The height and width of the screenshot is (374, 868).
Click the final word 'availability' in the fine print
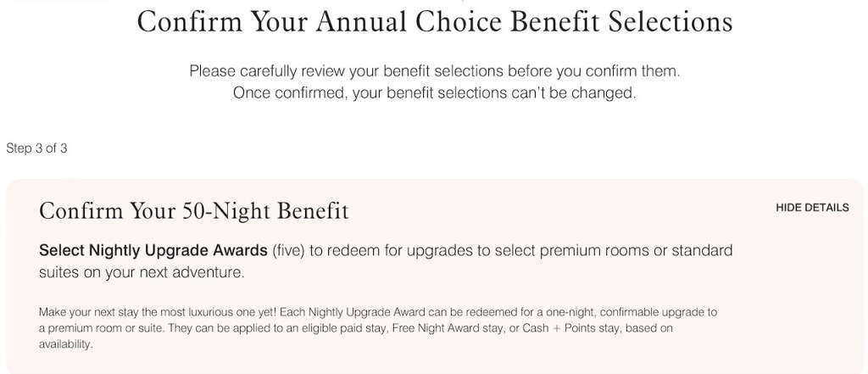66,344
